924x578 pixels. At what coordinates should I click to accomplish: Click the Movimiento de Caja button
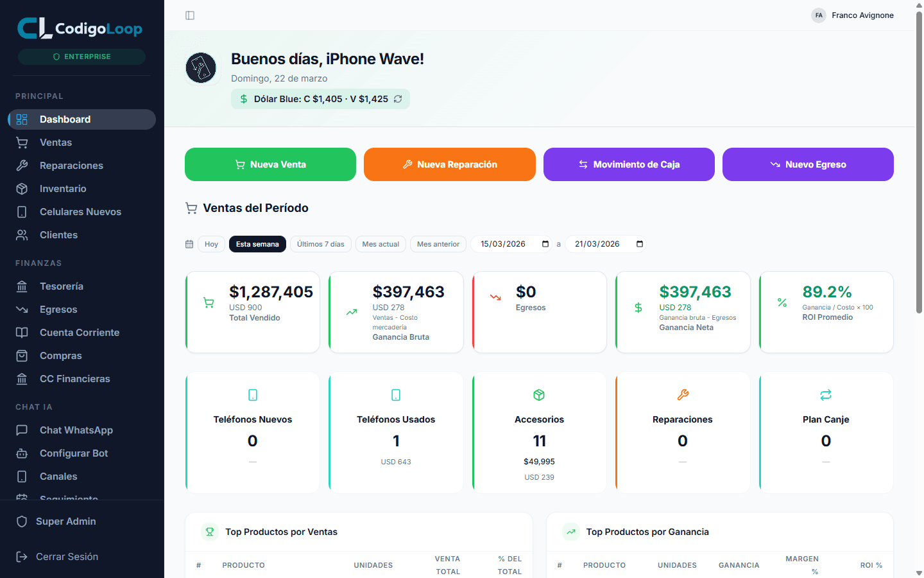click(629, 164)
